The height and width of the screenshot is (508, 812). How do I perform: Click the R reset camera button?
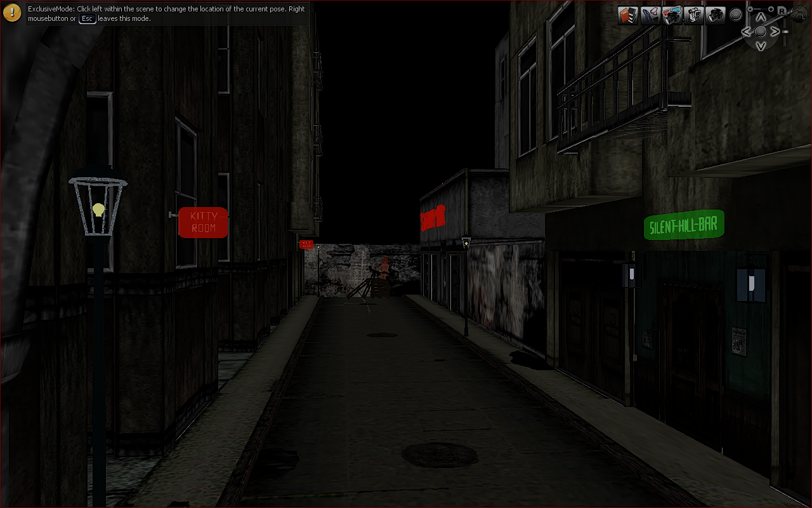pyautogui.click(x=782, y=11)
